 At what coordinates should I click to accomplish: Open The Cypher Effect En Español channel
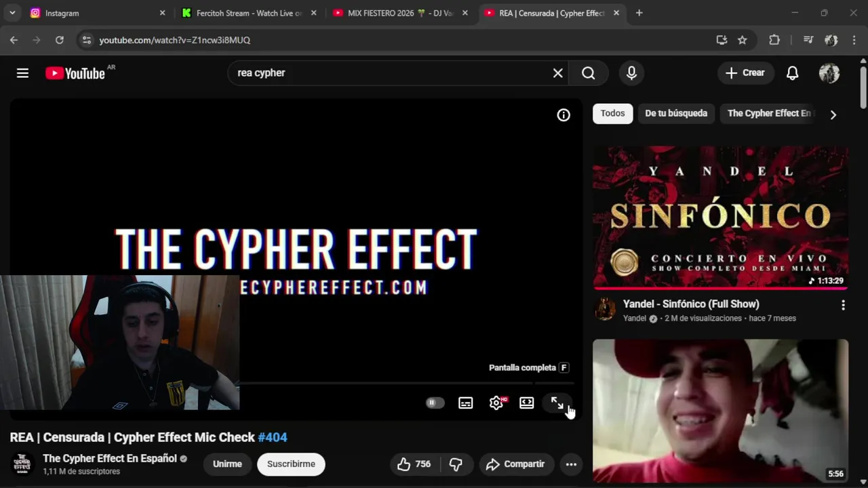(110, 459)
